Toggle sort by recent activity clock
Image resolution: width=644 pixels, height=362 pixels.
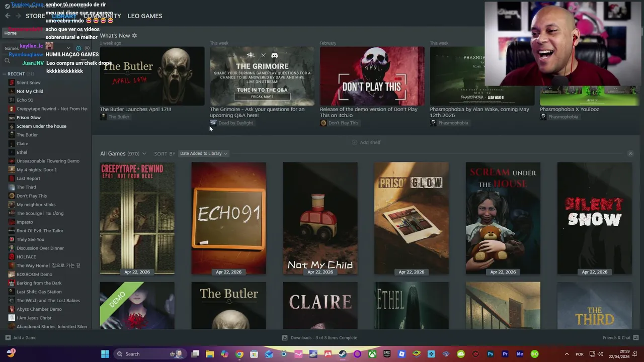click(x=78, y=48)
